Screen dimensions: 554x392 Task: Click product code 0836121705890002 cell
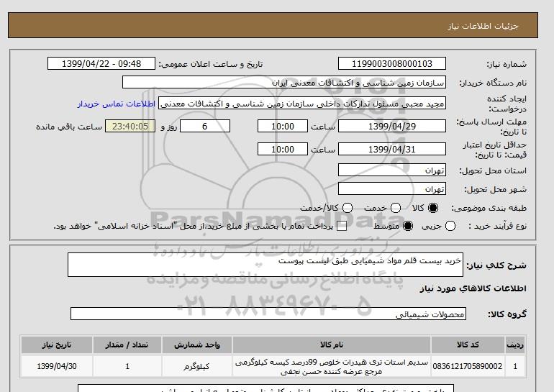click(x=468, y=366)
